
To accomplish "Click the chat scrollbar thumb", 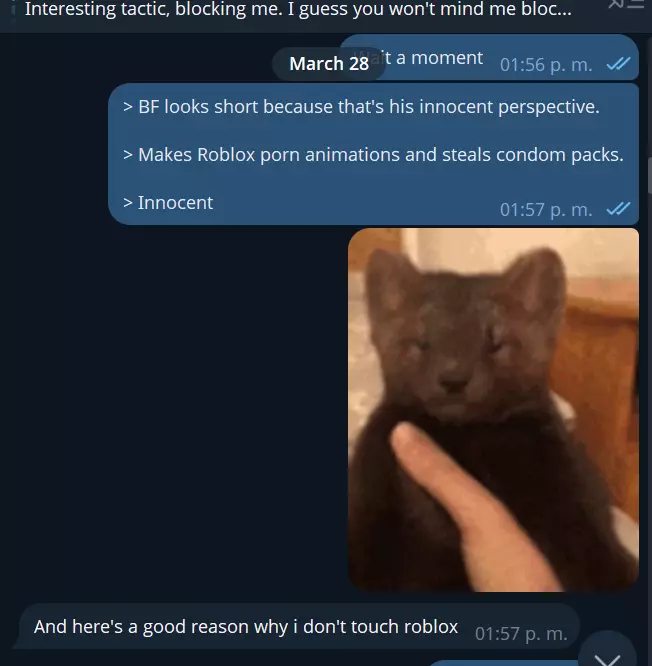I will pos(649,175).
